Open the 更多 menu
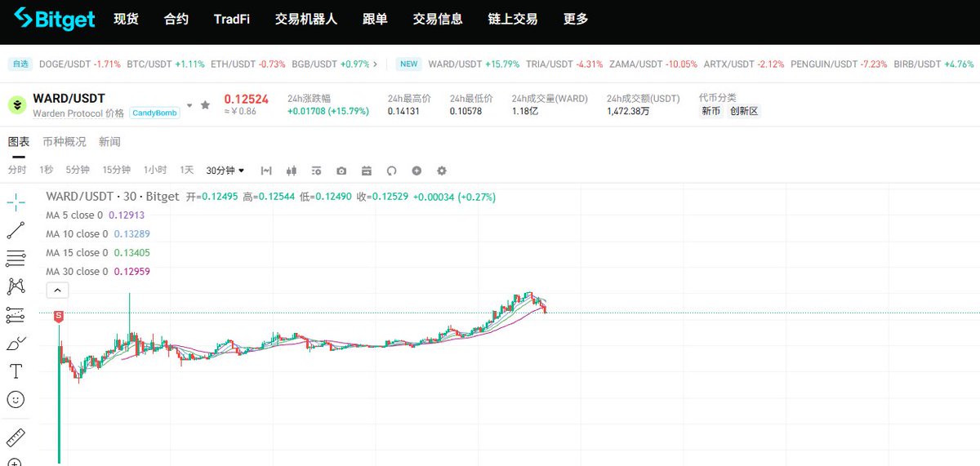The height and width of the screenshot is (466, 980). (x=576, y=19)
